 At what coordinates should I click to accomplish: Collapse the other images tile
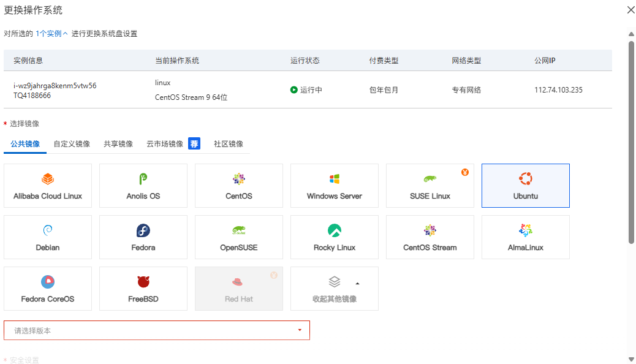pyautogui.click(x=335, y=289)
